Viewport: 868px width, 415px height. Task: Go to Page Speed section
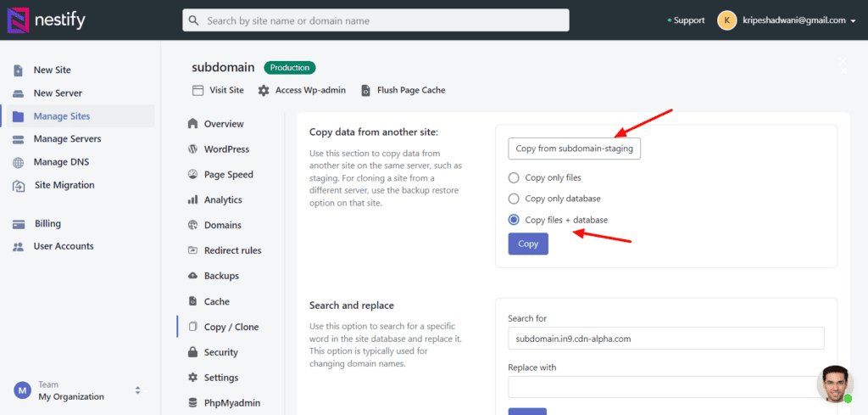pos(229,175)
